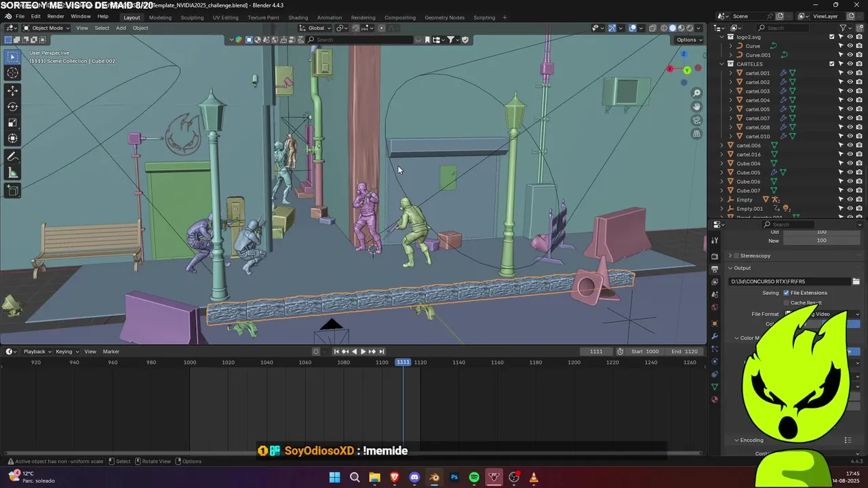Open the Physics properties tab
Viewport: 868px width, 488px height.
tap(715, 361)
